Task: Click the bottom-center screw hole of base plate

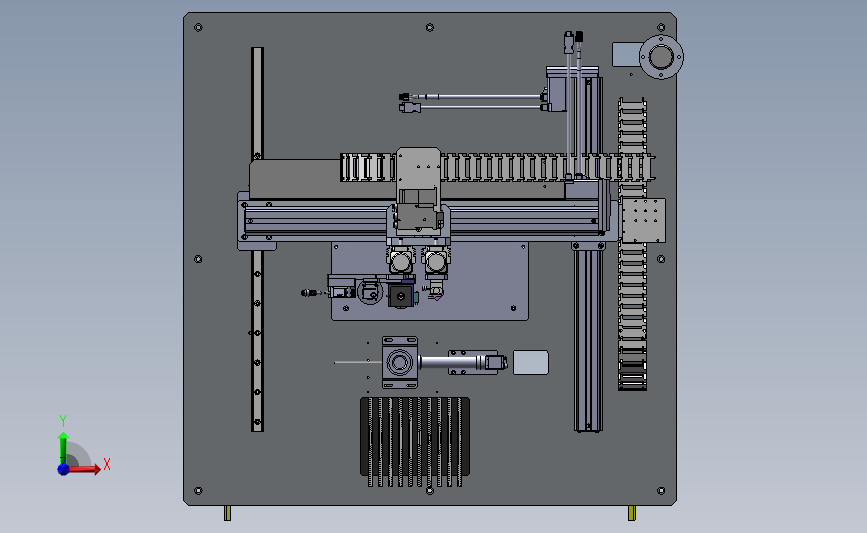Action: 430,490
